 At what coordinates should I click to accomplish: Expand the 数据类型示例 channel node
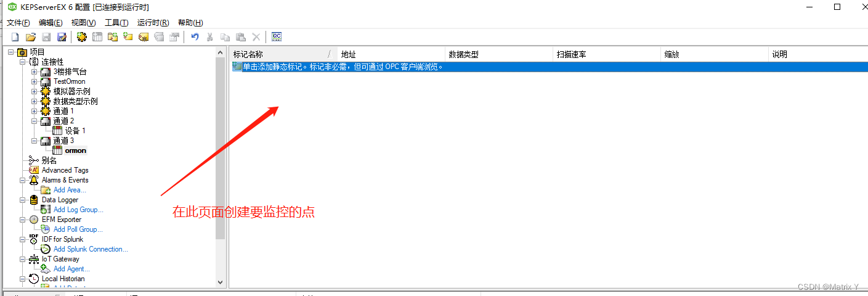[34, 101]
